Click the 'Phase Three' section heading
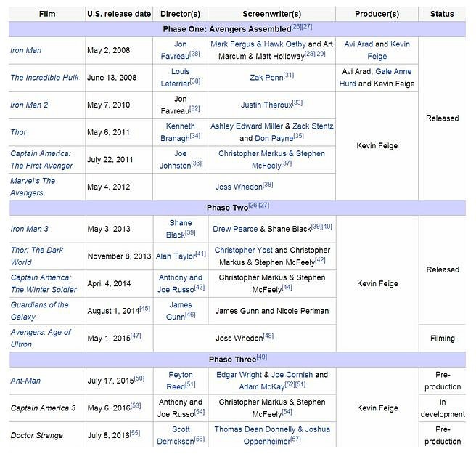 (232, 360)
